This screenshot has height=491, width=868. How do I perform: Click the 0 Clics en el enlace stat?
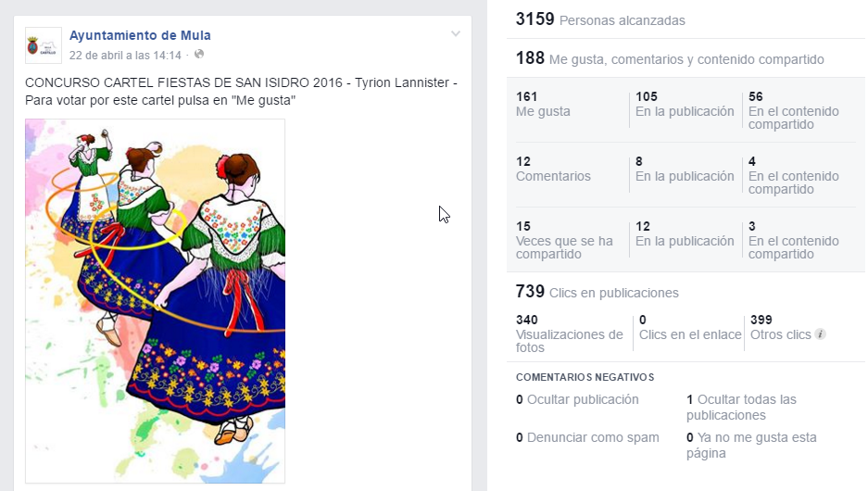[690, 327]
